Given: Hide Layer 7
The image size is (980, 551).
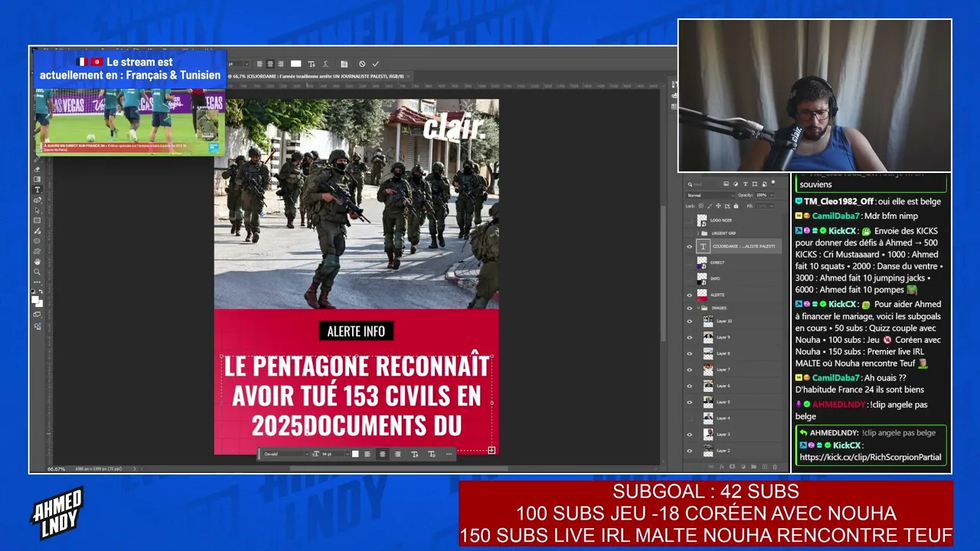Looking at the screenshot, I should 689,370.
